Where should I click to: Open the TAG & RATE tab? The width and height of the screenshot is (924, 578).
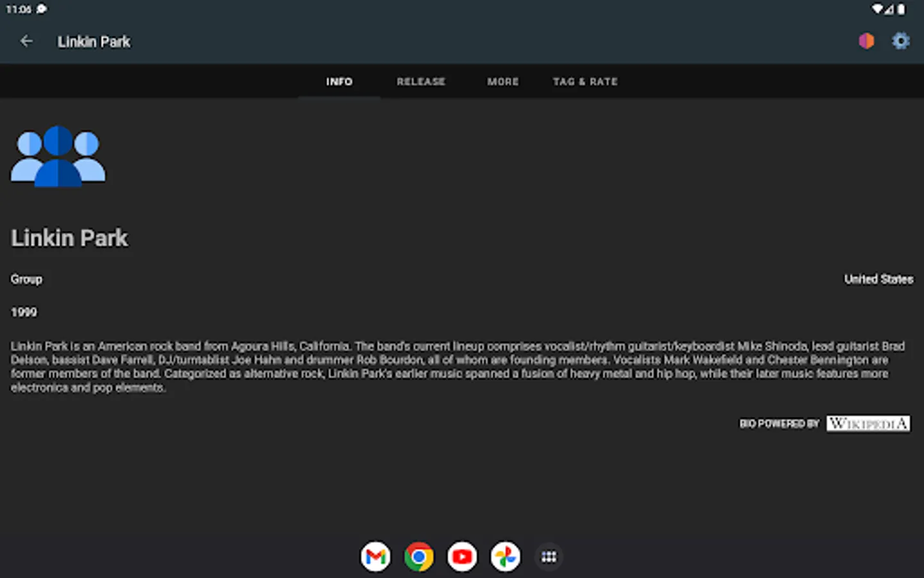585,82
